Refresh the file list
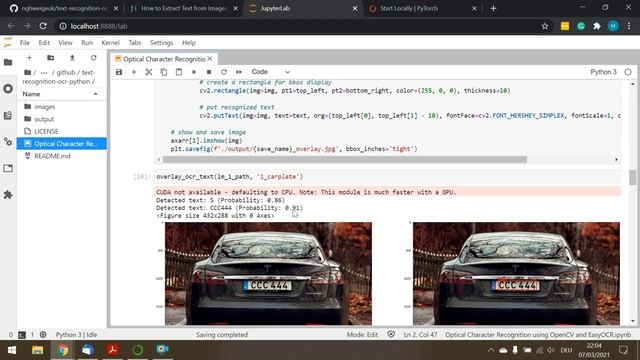The width and height of the screenshot is (640, 360). tap(93, 58)
